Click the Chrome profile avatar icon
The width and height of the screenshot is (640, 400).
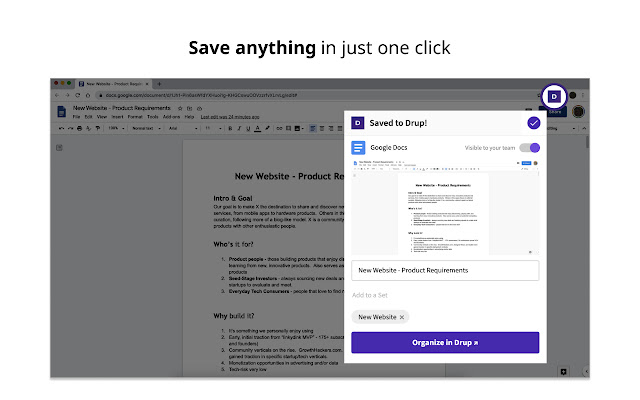click(x=573, y=95)
